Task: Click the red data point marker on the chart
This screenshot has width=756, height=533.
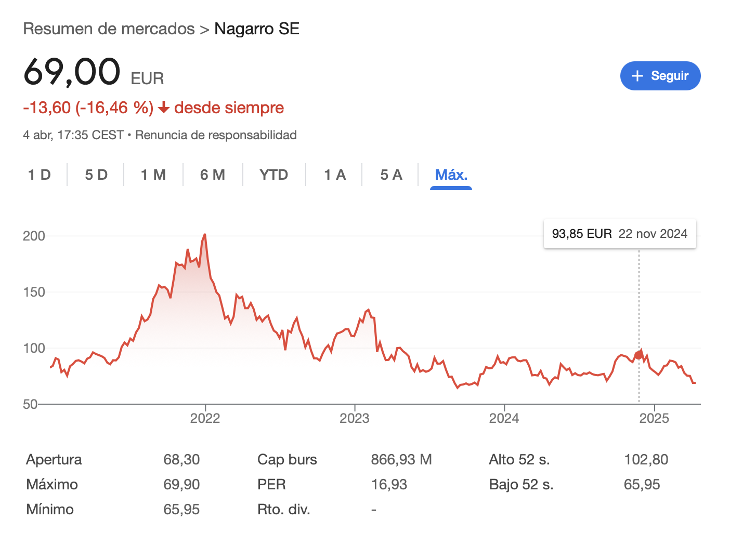Action: tap(638, 355)
